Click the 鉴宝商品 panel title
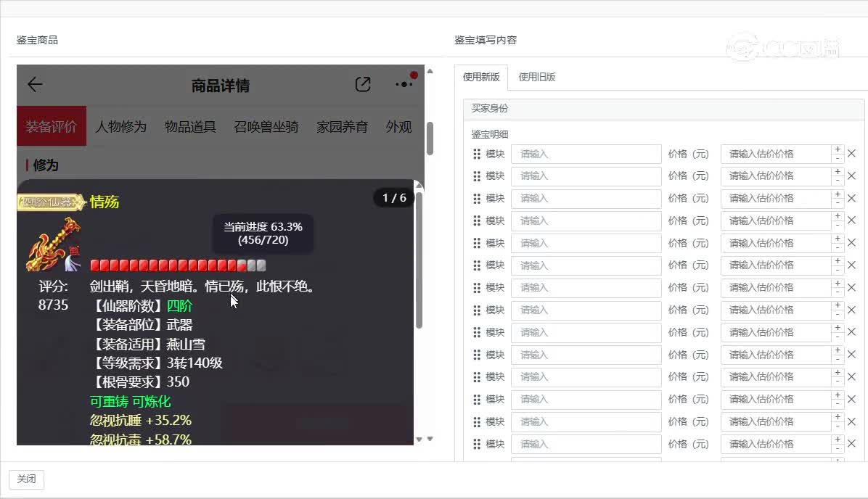 37,40
